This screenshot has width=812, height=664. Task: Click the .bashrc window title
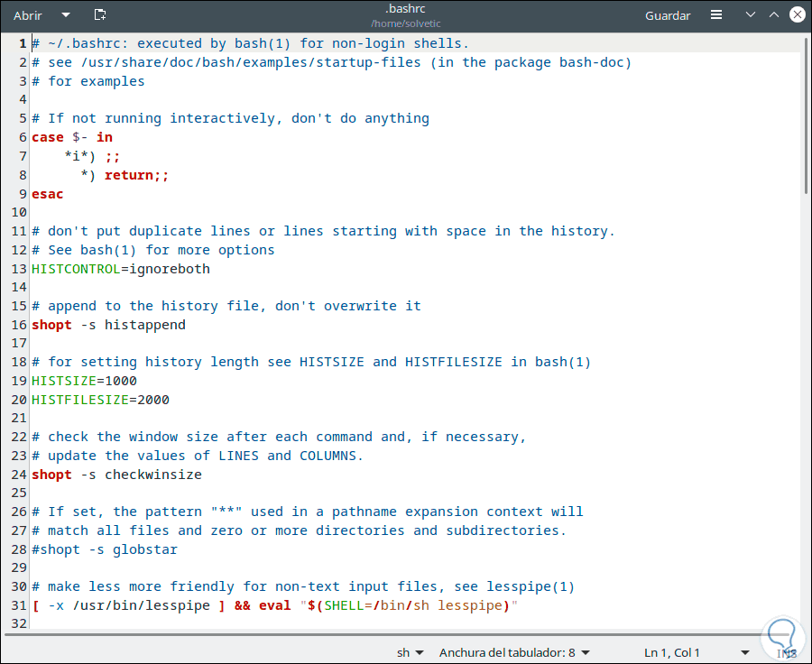point(405,9)
